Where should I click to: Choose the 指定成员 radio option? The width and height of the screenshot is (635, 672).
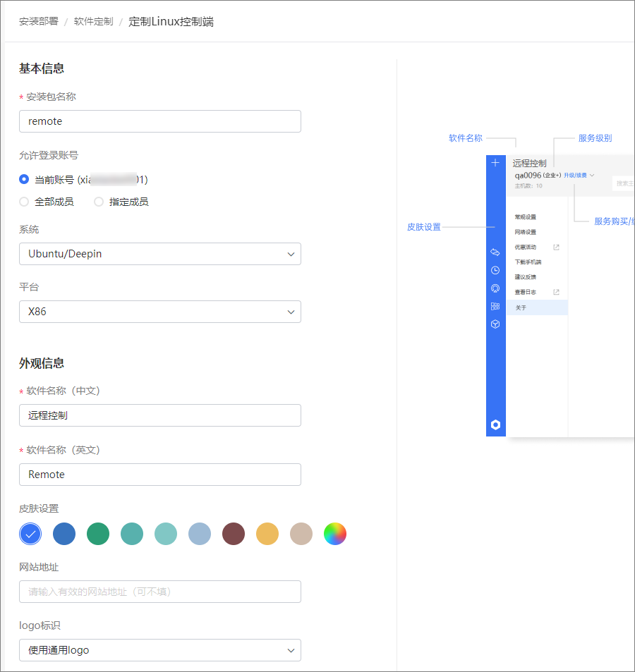coord(99,202)
